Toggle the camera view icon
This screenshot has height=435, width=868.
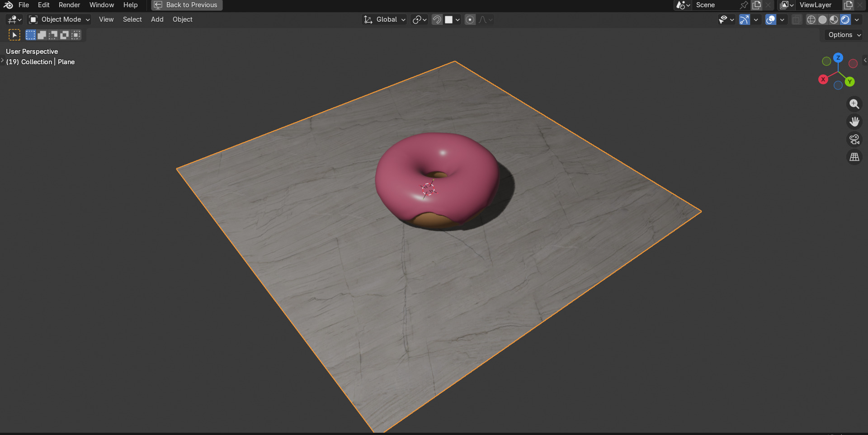pyautogui.click(x=854, y=139)
